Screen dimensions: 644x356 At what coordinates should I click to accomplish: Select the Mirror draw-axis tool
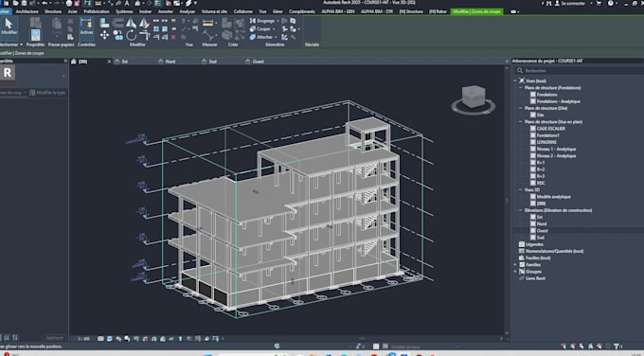point(144,23)
